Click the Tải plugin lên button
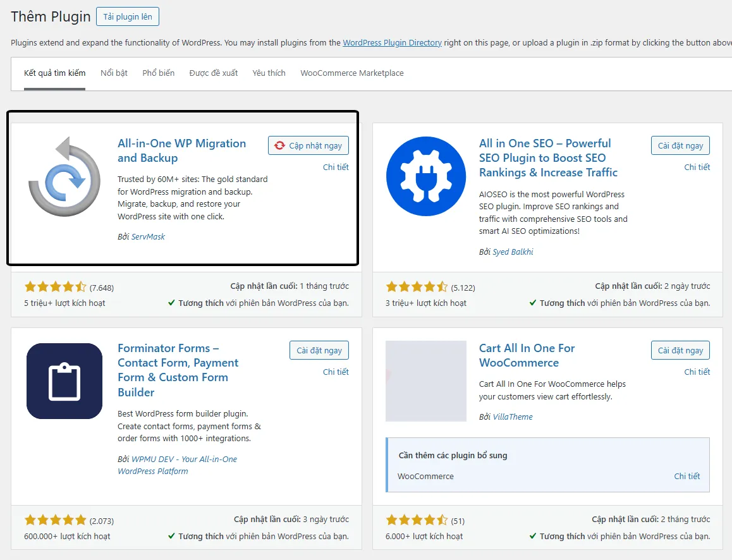The width and height of the screenshot is (732, 560). click(x=128, y=17)
